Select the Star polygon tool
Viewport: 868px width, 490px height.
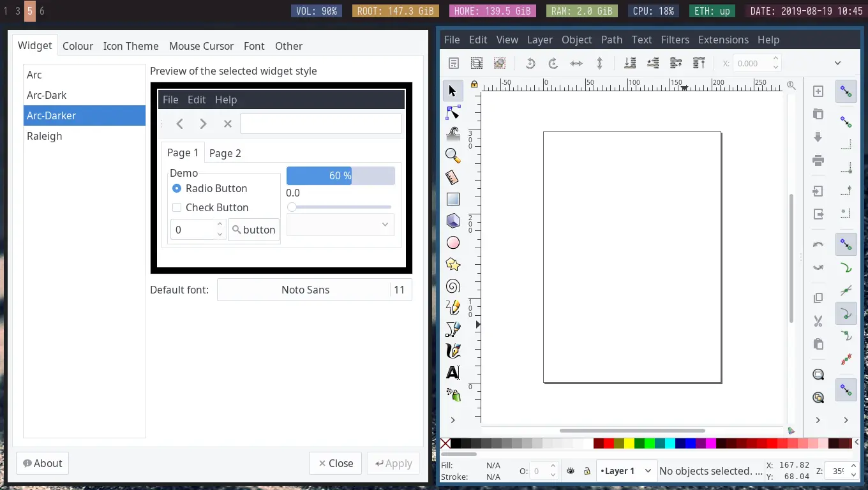[453, 264]
